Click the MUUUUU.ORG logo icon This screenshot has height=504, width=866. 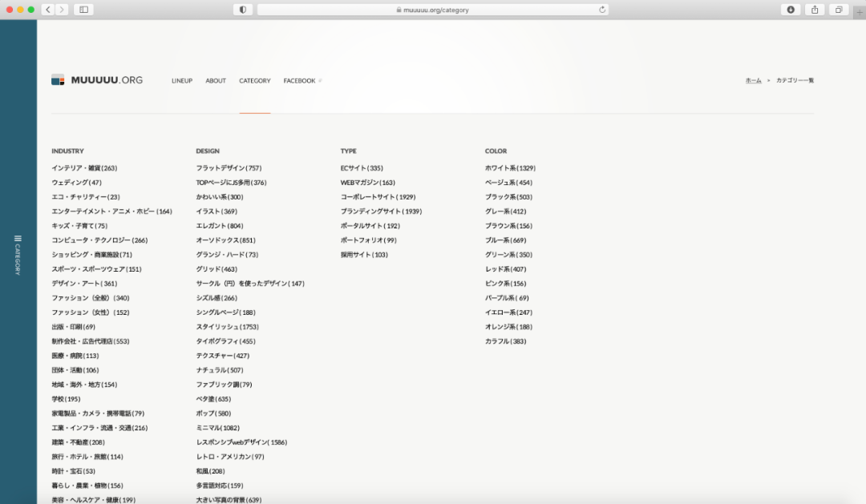click(58, 80)
